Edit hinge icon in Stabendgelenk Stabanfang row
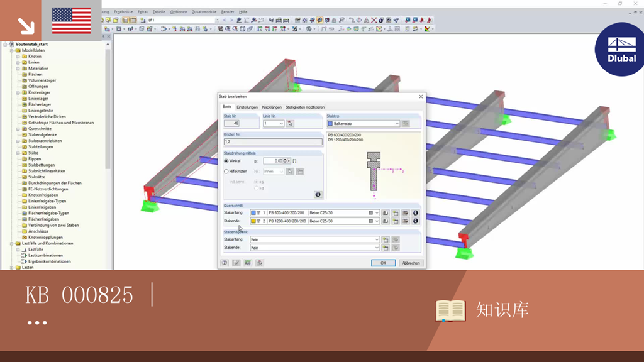Image resolution: width=644 pixels, height=362 pixels. click(396, 239)
